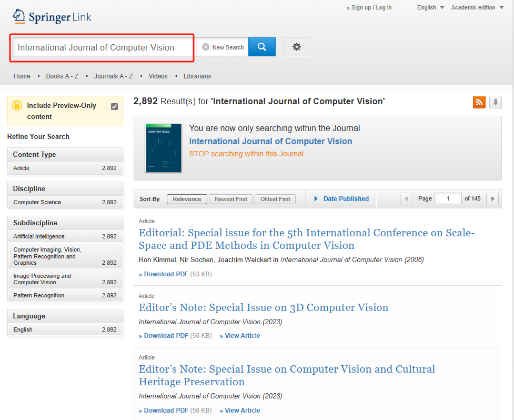
Task: View Article for 3D Computer Vision note
Action: [x=239, y=336]
